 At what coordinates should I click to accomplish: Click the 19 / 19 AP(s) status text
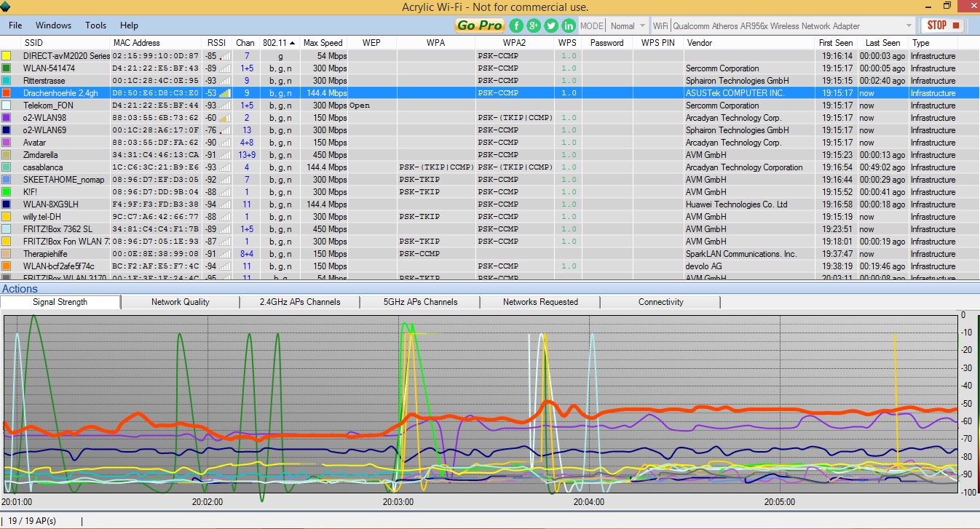[32, 521]
